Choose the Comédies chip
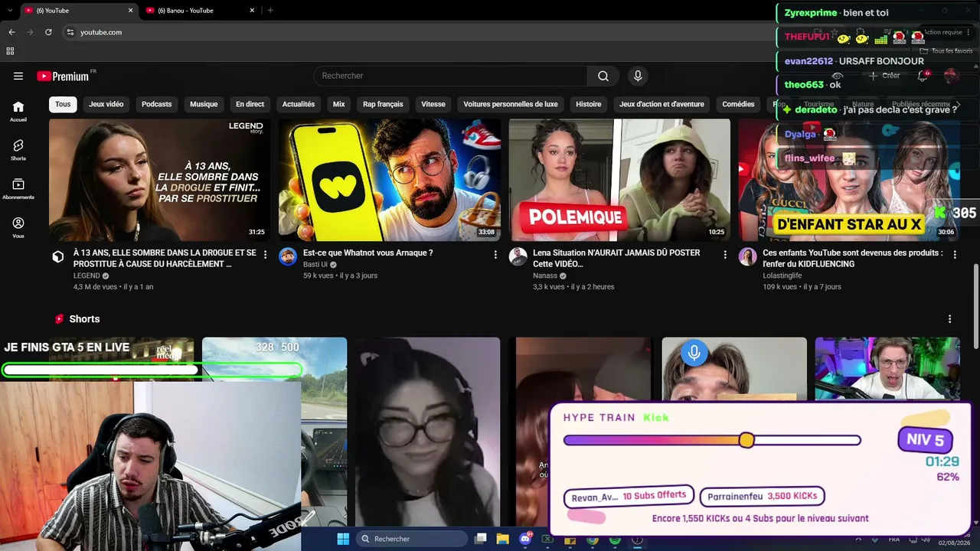Image resolution: width=980 pixels, height=551 pixels. [x=738, y=104]
